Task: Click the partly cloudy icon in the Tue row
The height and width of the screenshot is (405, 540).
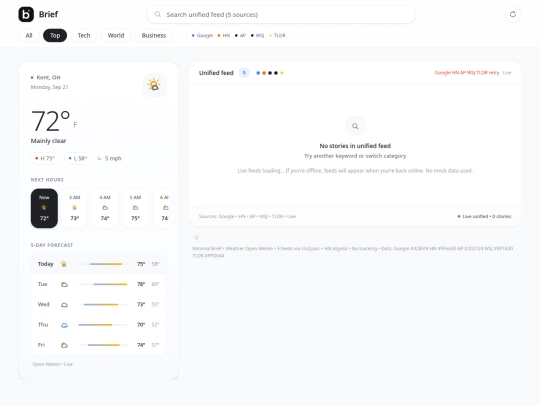Action: pos(64,284)
